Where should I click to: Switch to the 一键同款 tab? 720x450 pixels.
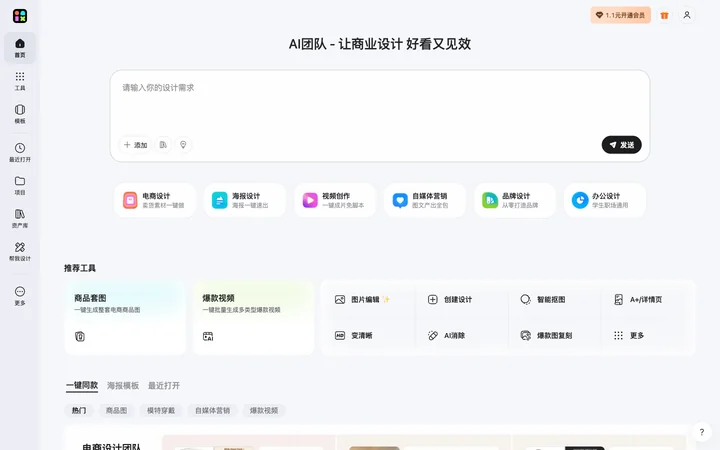click(82, 386)
